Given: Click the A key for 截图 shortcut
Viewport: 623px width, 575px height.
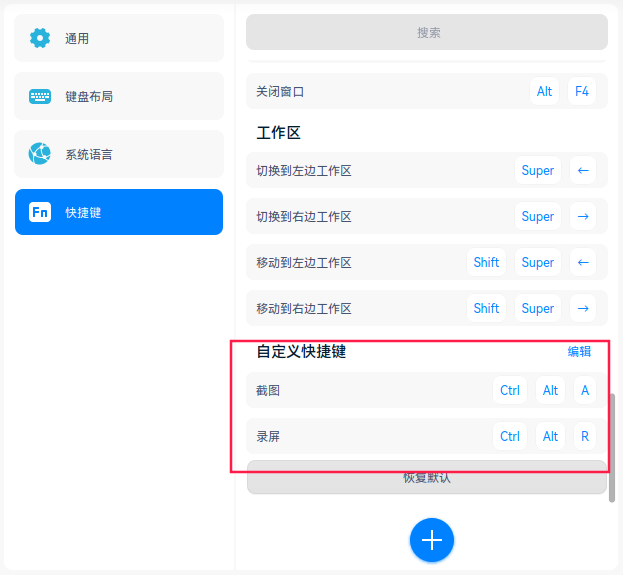Looking at the screenshot, I should pos(585,390).
